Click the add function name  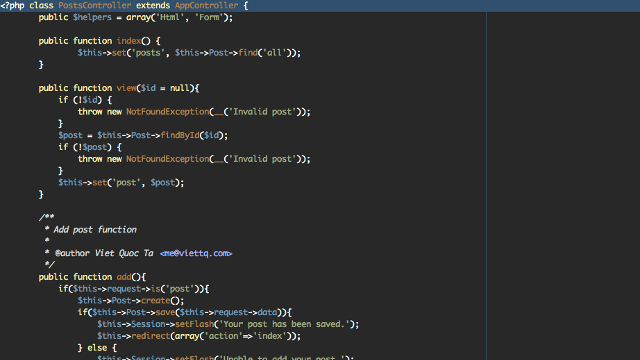(x=124, y=277)
